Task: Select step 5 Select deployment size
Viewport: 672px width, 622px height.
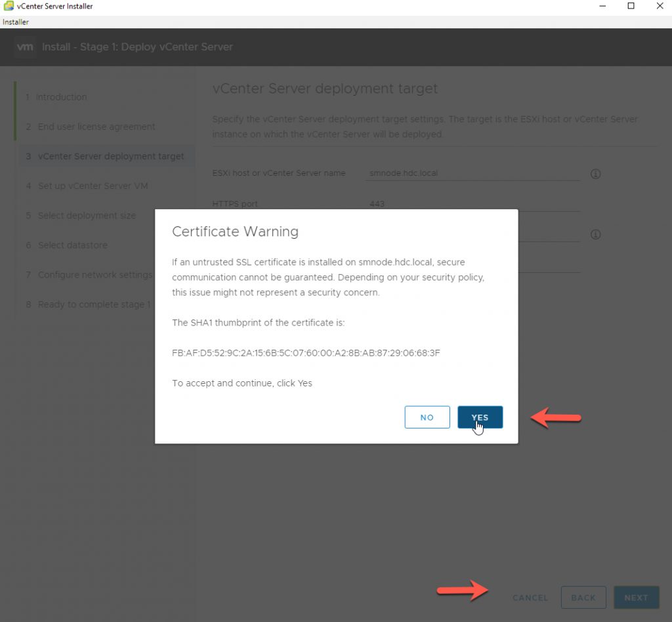Action: (81, 215)
